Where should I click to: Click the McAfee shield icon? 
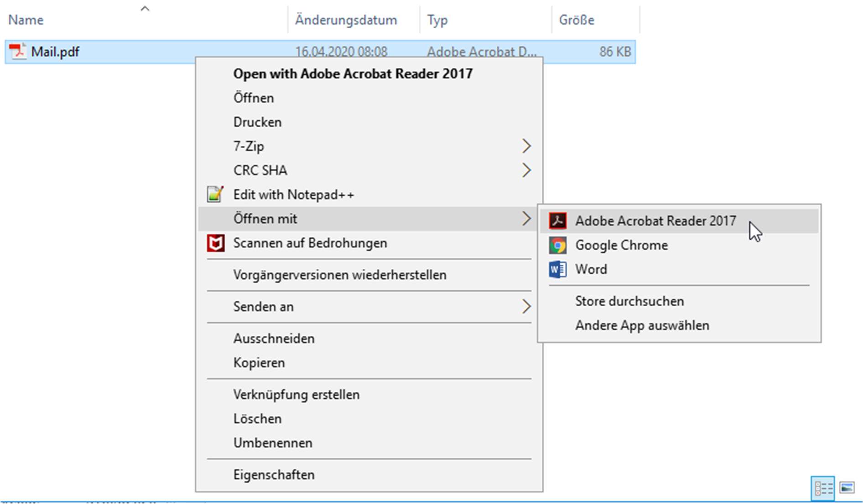[x=215, y=243]
